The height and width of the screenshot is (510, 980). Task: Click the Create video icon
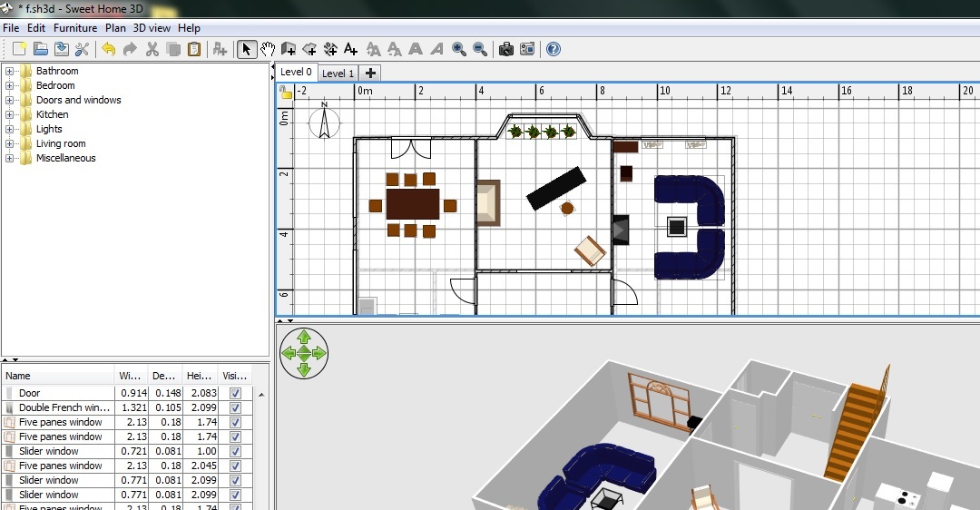(x=527, y=49)
